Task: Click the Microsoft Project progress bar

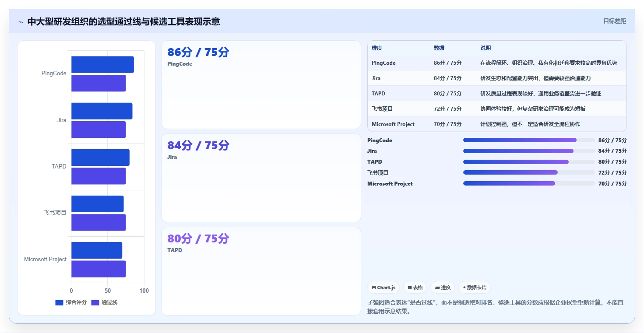Action: (x=528, y=183)
